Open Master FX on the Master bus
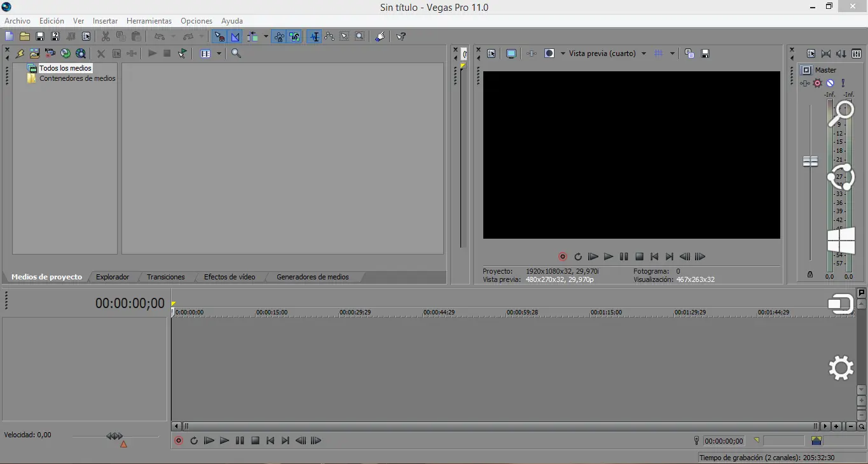Image resolution: width=868 pixels, height=464 pixels. [806, 83]
